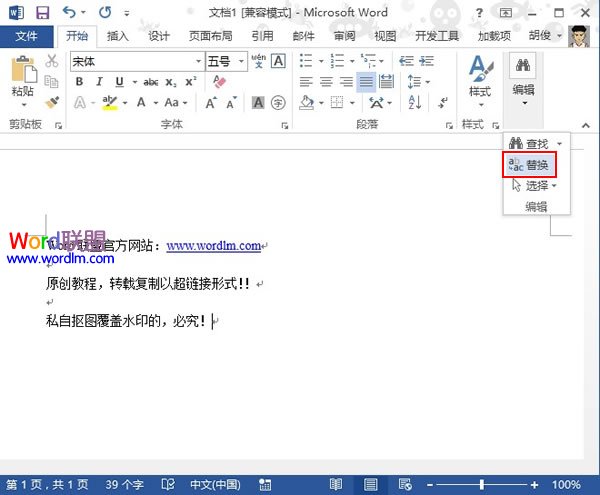Viewport: 600px width, 495px height.
Task: Toggle bold formatting
Action: click(79, 81)
